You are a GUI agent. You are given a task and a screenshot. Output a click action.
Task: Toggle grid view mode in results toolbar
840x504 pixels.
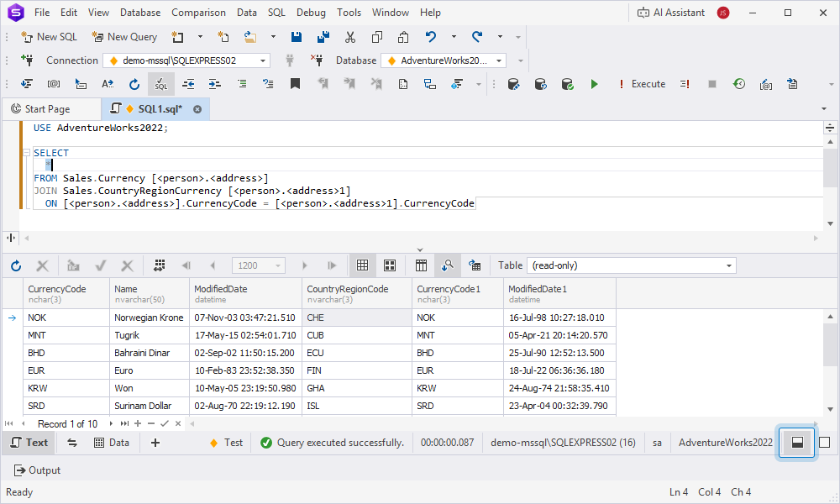tap(363, 265)
